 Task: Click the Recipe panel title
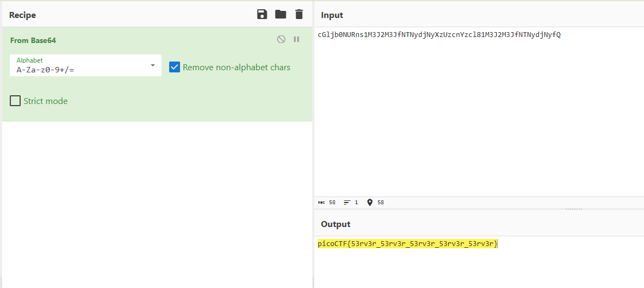click(23, 15)
